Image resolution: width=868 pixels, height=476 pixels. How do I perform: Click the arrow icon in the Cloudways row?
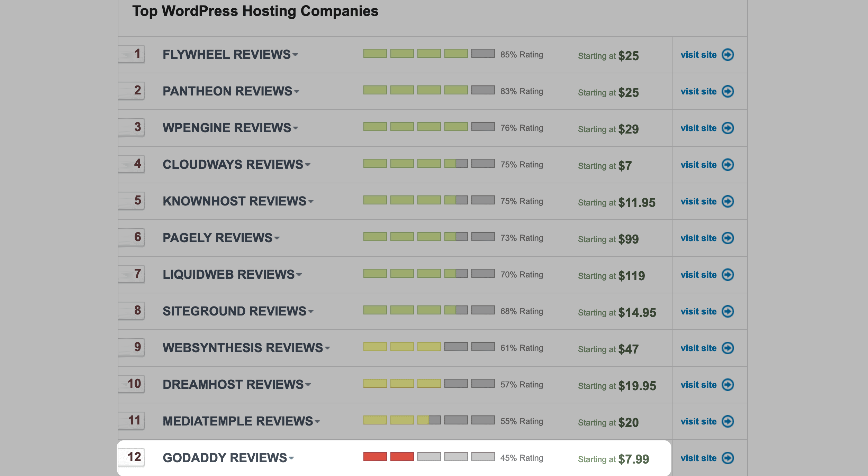click(727, 165)
